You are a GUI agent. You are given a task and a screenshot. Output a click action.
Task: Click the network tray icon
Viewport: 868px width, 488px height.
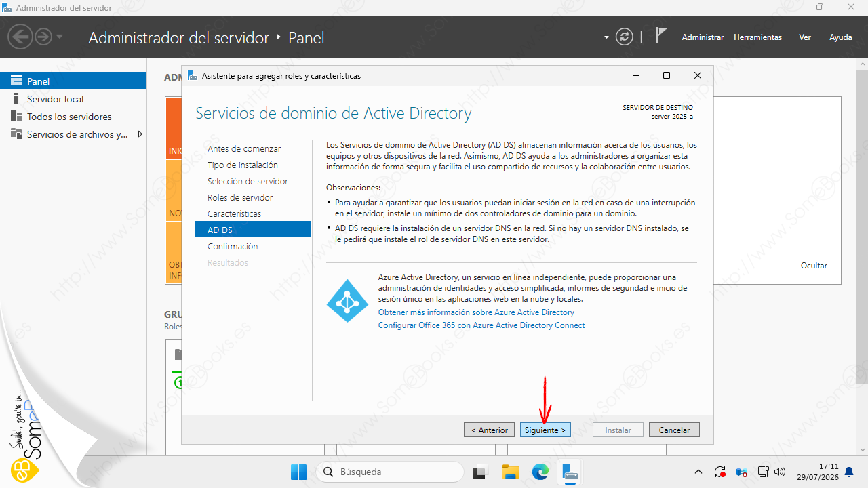tap(763, 472)
